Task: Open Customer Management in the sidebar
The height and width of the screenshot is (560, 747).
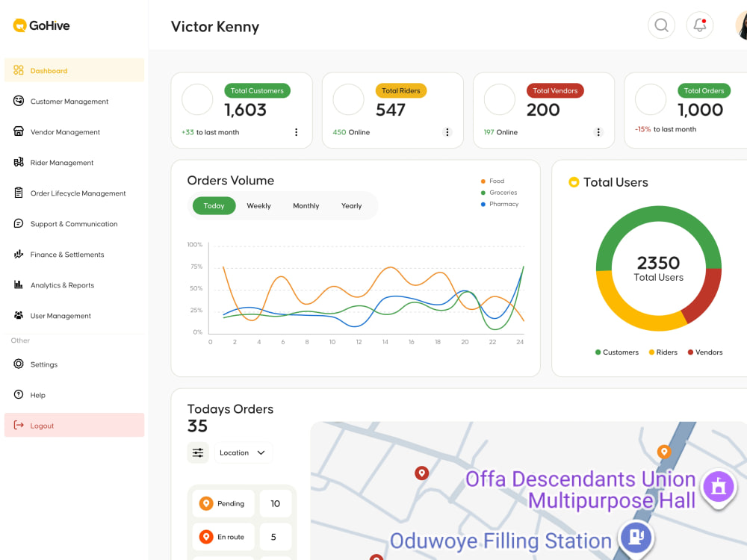Action: pyautogui.click(x=74, y=101)
